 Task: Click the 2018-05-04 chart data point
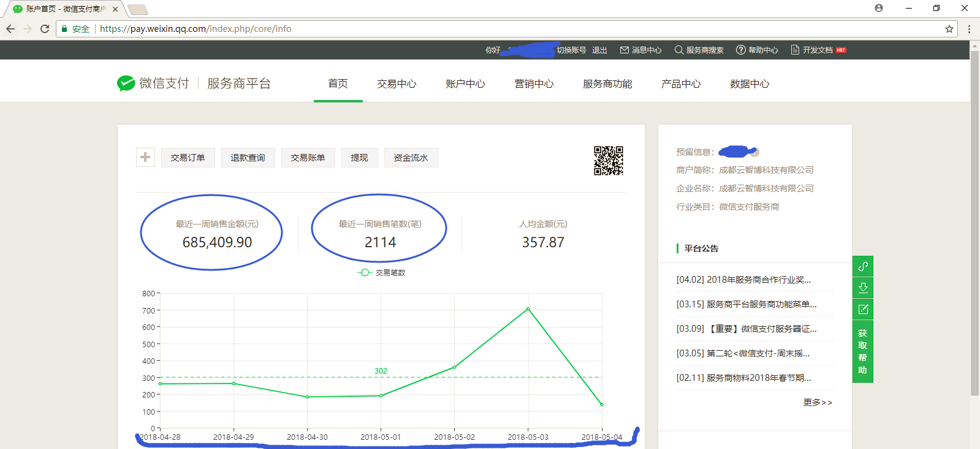pos(602,405)
